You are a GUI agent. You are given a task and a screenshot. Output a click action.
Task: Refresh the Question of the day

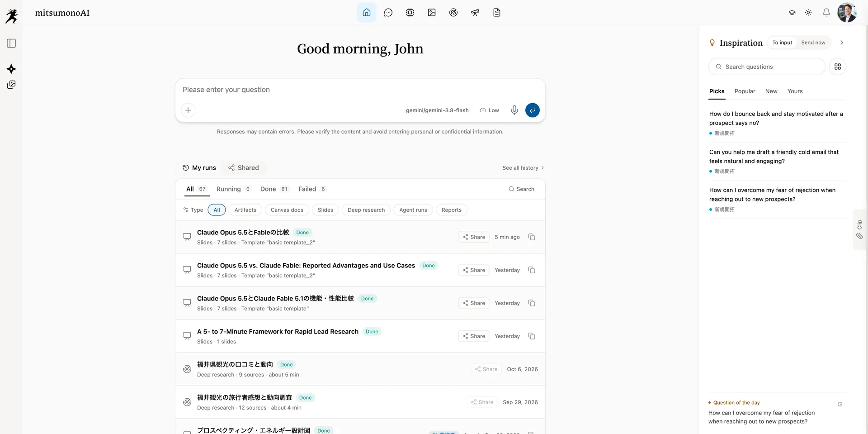[840, 404]
